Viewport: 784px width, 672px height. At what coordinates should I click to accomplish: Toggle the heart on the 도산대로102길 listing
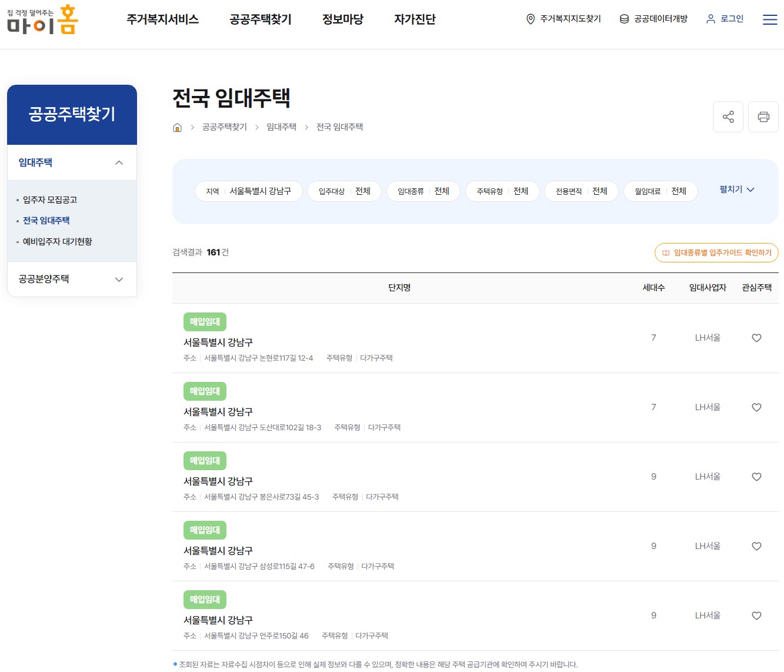coord(756,407)
